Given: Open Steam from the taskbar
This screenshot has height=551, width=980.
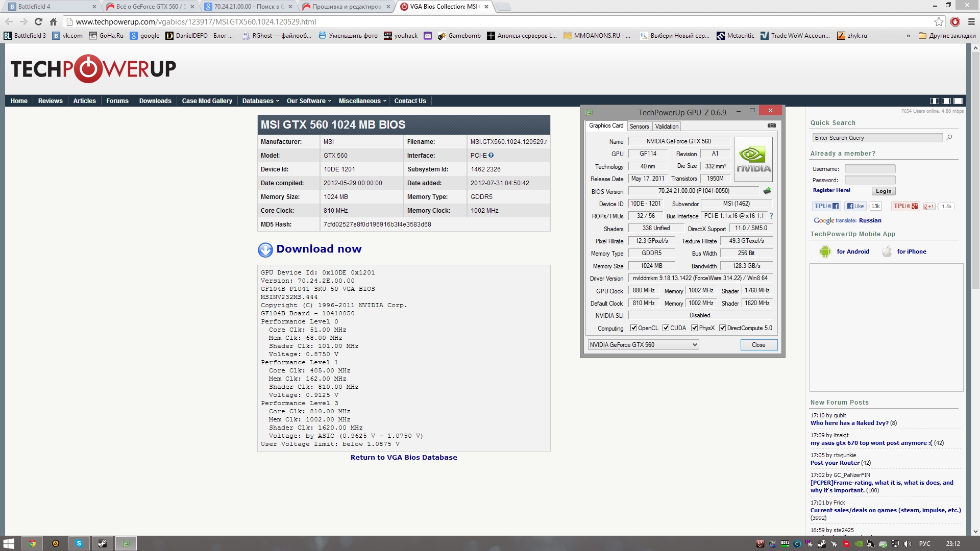Looking at the screenshot, I should pyautogui.click(x=103, y=543).
